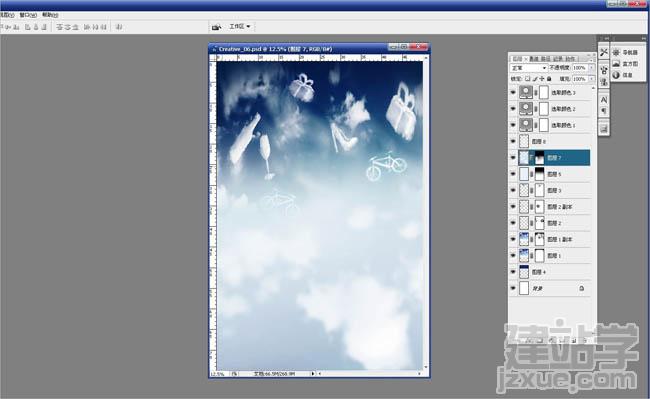
Task: Open the blend mode 正常 dropdown
Action: (x=529, y=68)
